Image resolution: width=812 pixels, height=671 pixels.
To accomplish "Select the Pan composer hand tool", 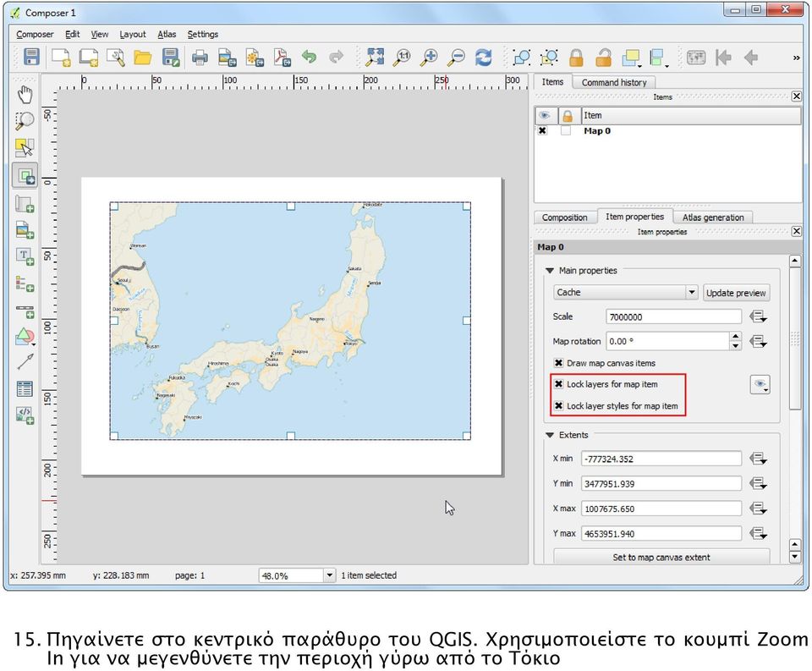I will [25, 95].
